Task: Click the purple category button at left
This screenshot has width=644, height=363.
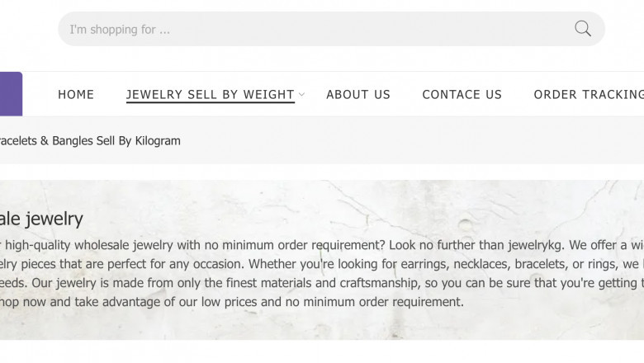Action: click(11, 94)
